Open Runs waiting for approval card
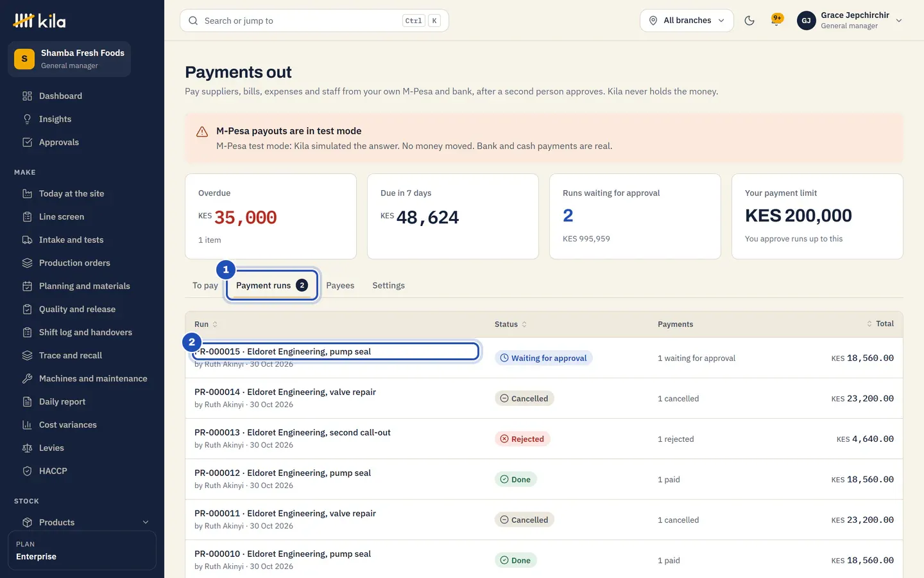The height and width of the screenshot is (578, 924). [635, 216]
